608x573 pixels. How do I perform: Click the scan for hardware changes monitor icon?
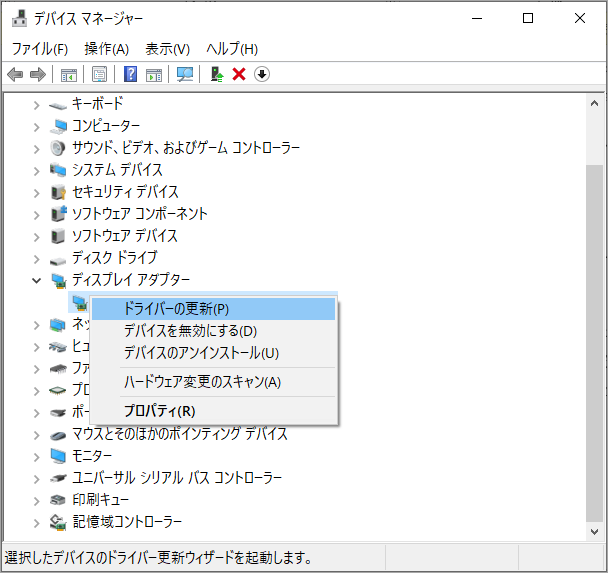point(184,74)
